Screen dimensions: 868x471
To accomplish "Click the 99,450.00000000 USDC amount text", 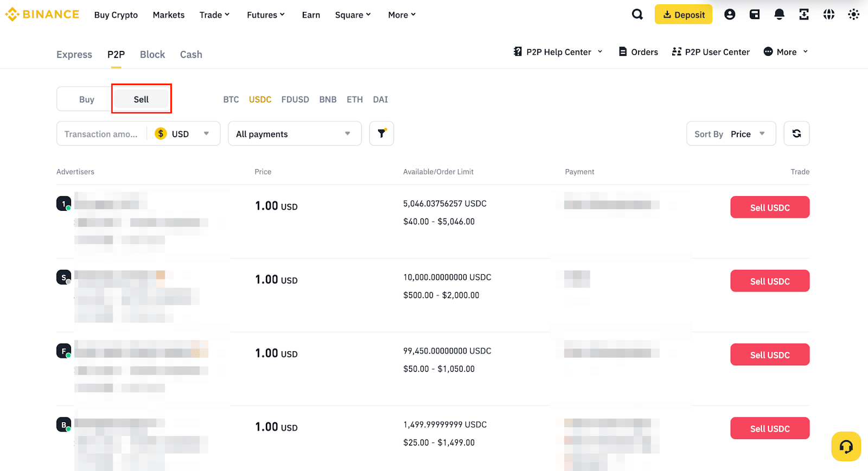I will click(x=447, y=351).
